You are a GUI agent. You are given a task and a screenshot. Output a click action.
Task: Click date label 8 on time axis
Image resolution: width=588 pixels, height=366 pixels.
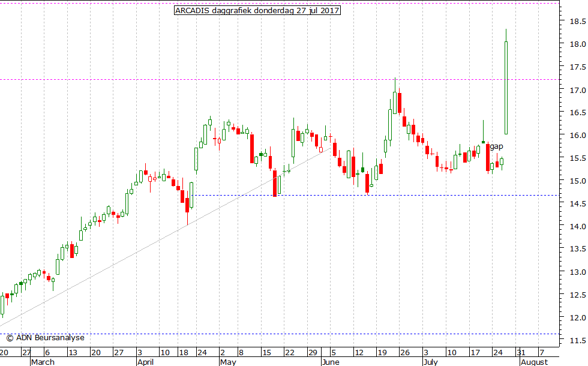click(241, 353)
